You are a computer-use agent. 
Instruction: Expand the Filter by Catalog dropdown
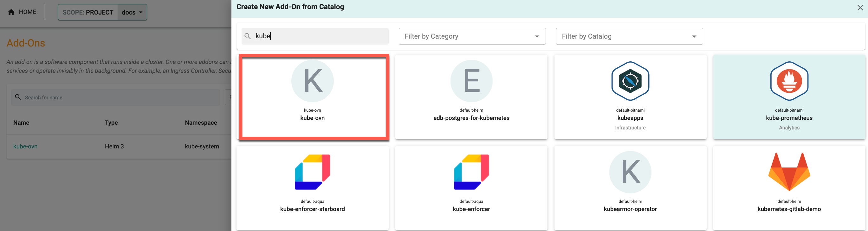[x=629, y=36]
